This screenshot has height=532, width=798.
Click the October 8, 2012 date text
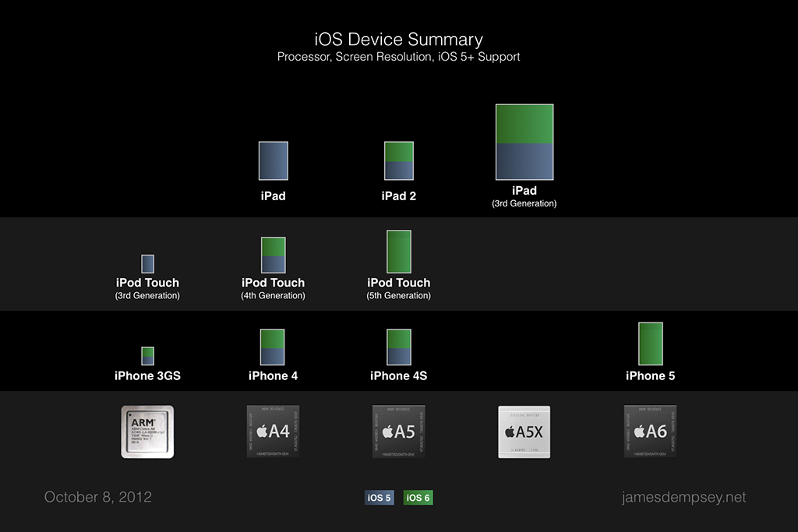coord(98,497)
